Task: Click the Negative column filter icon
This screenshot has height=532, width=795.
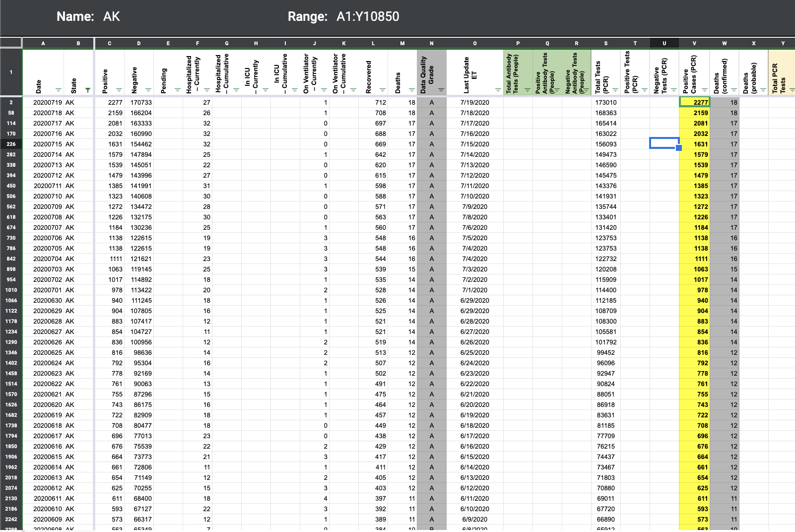Action: [x=148, y=90]
